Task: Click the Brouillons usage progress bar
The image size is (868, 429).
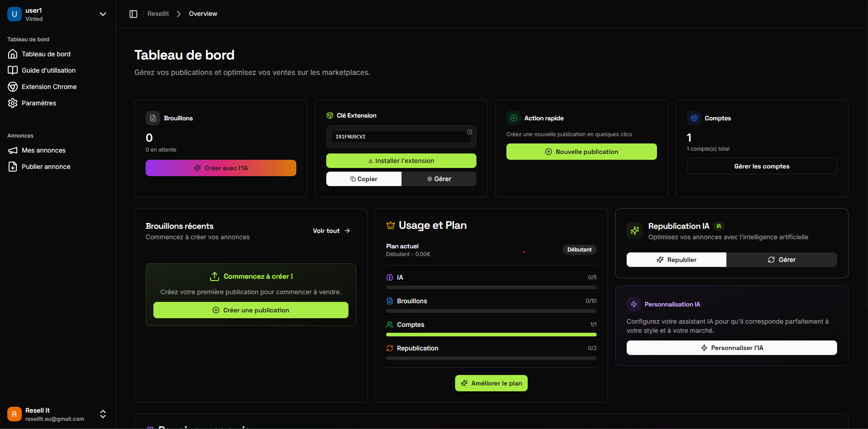Action: pos(491,311)
